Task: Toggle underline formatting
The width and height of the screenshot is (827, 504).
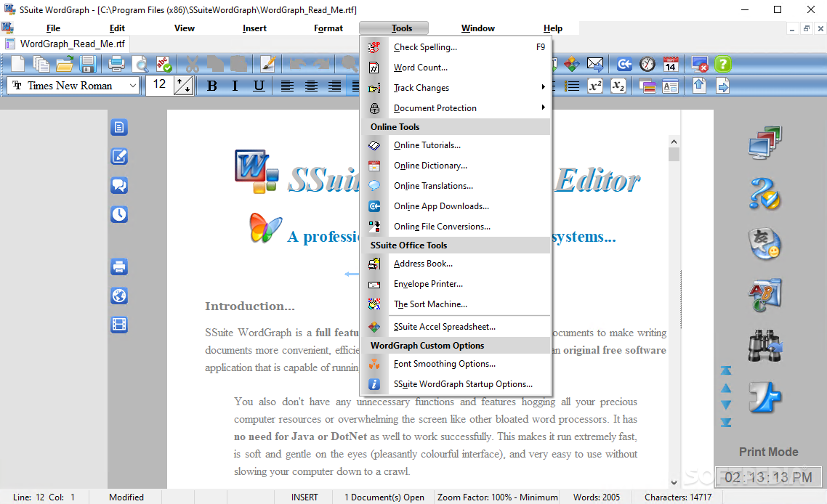Action: click(259, 86)
